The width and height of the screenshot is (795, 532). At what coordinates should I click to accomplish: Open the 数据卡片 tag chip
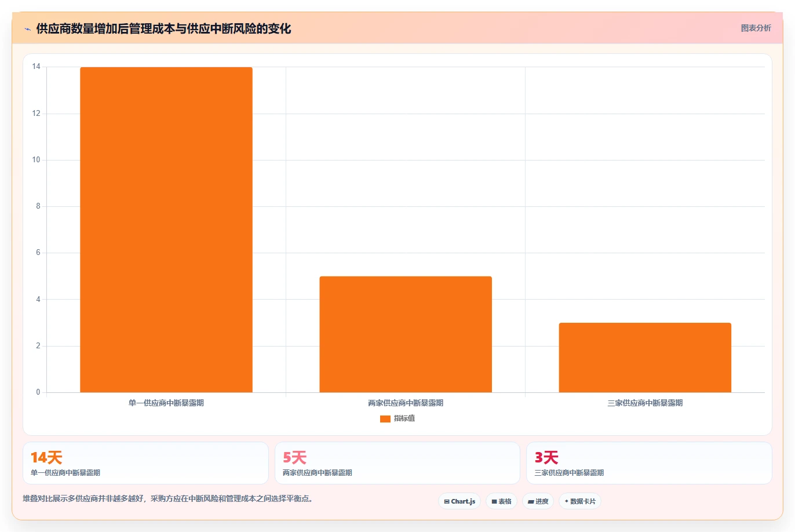[x=580, y=501]
